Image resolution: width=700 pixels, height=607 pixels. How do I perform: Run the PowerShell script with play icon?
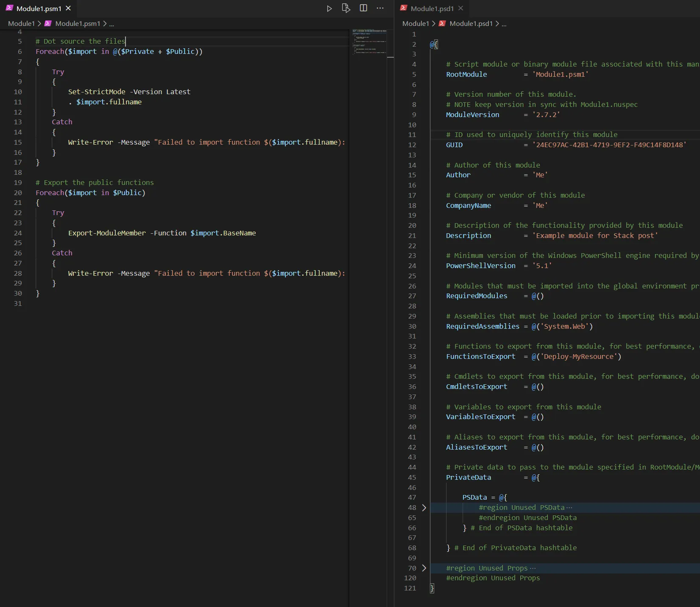coord(329,8)
